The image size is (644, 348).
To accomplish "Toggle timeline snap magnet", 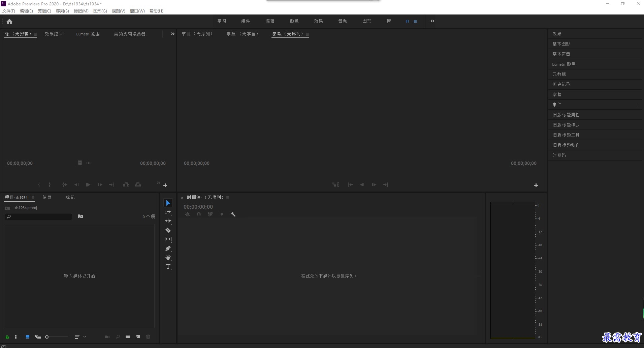I will click(x=199, y=214).
